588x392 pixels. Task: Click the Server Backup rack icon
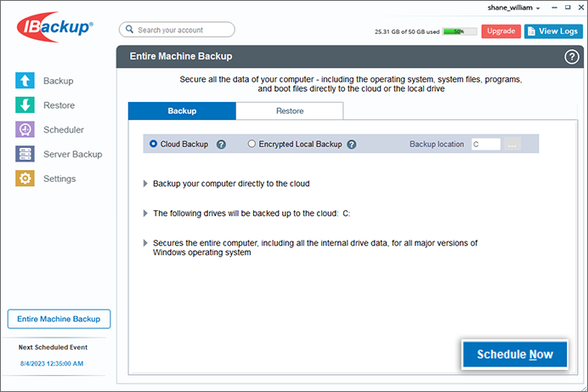25,154
